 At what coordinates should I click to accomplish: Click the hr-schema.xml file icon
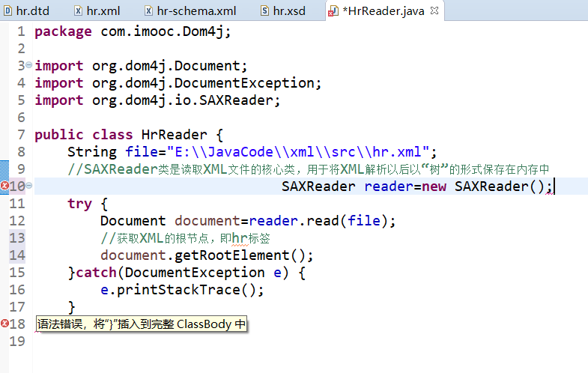coord(148,11)
